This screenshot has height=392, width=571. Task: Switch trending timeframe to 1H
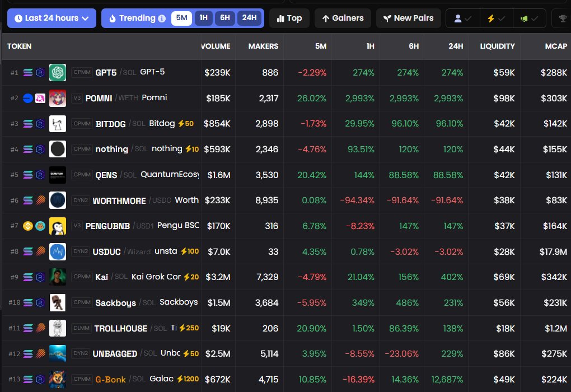(x=204, y=18)
